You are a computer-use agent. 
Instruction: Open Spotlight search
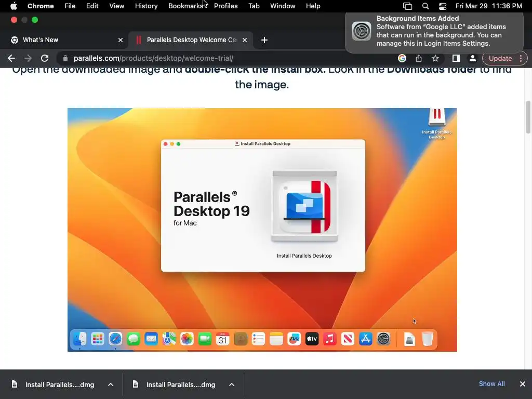point(425,6)
